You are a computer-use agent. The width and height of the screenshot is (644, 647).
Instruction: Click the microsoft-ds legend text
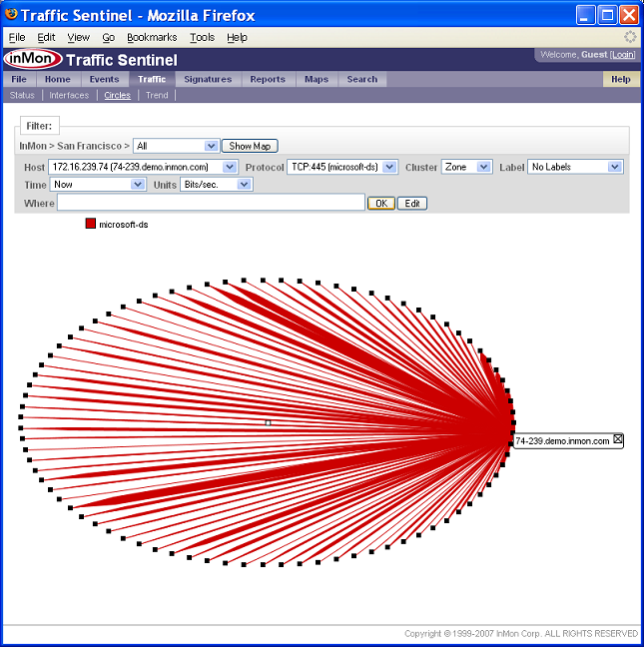[x=124, y=225]
